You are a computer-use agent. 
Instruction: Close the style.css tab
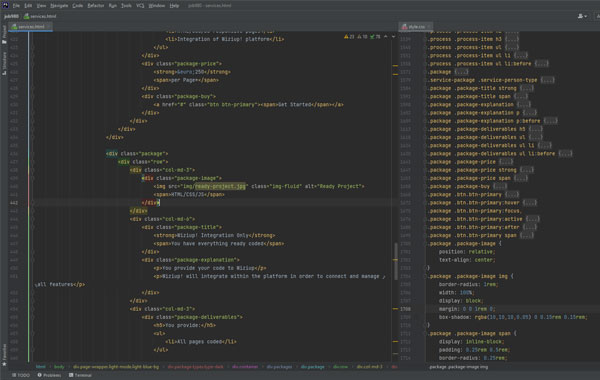coord(429,27)
